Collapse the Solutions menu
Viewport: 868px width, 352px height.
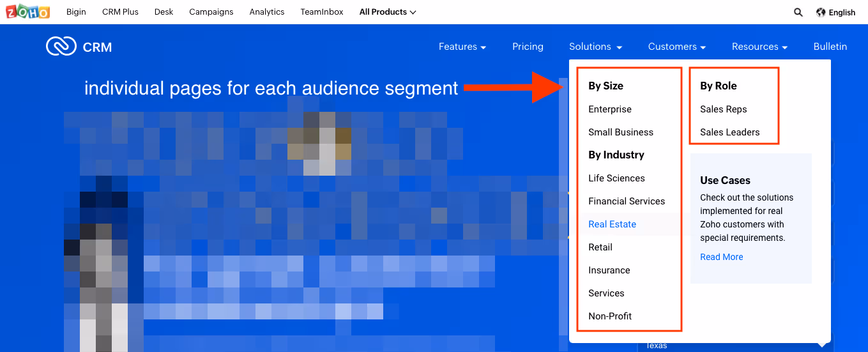coord(595,47)
